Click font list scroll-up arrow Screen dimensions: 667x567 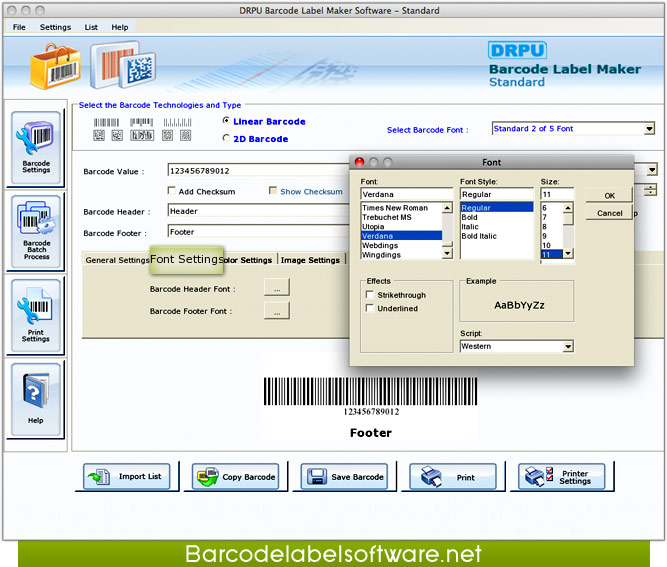tap(447, 208)
